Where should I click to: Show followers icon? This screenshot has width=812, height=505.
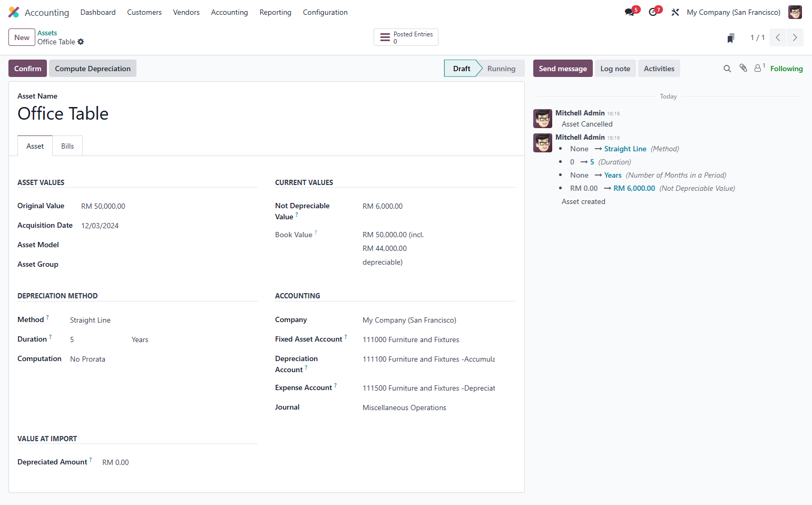pos(759,68)
